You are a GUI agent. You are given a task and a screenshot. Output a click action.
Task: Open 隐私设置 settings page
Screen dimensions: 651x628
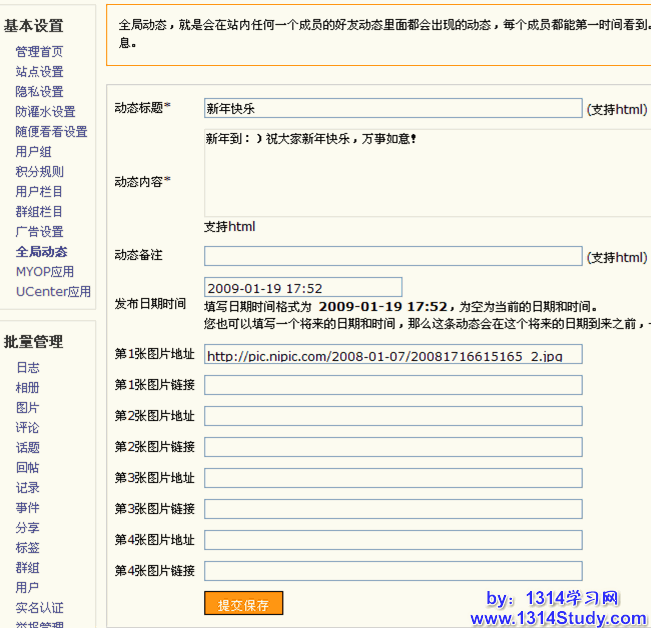[39, 92]
